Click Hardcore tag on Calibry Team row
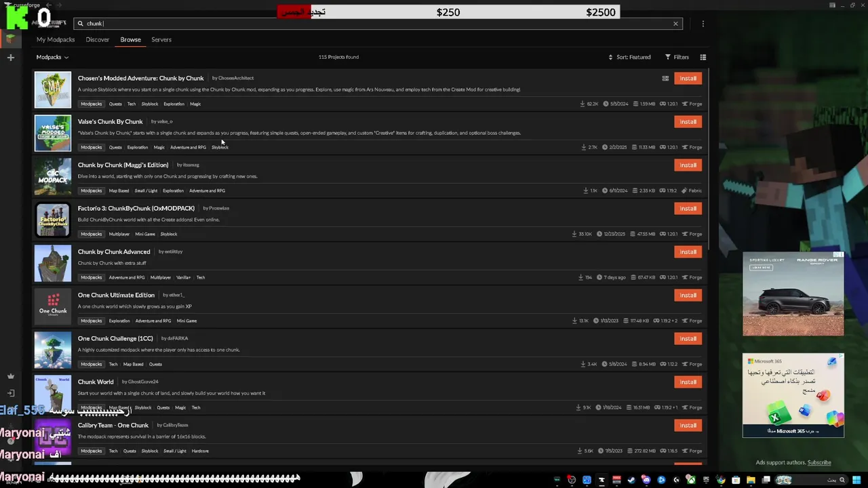 200,451
